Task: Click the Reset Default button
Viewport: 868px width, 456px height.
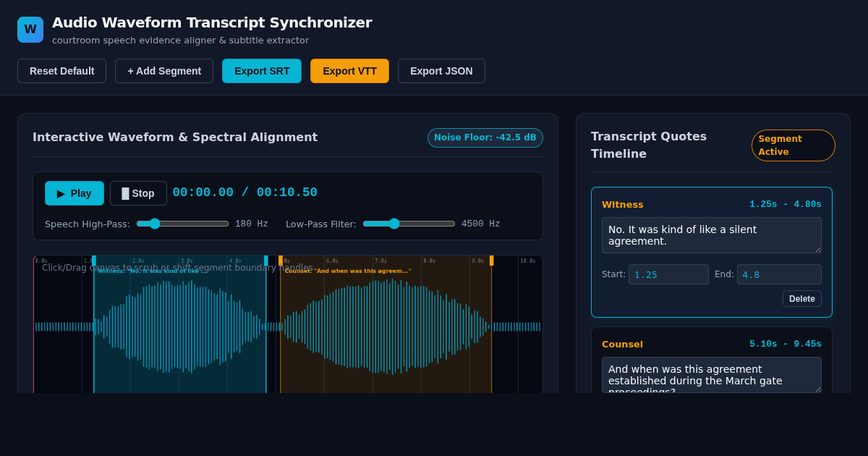Action: (61, 71)
